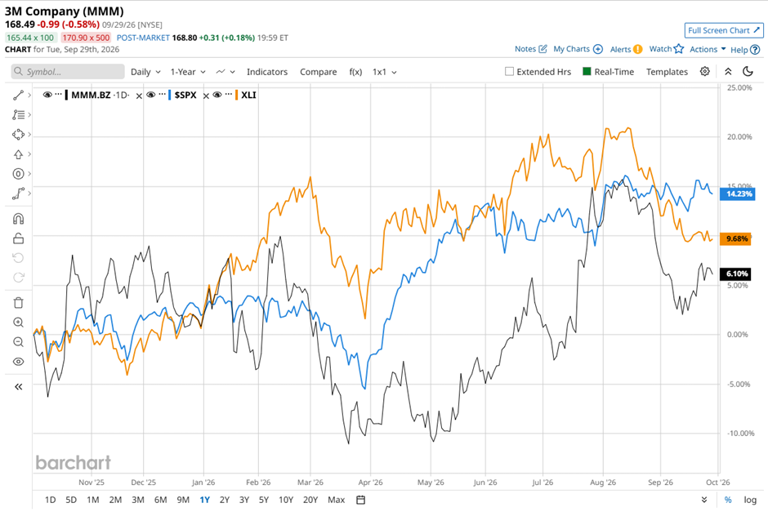Switch scale to percent mode
The width and height of the screenshot is (768, 512).
pyautogui.click(x=728, y=500)
